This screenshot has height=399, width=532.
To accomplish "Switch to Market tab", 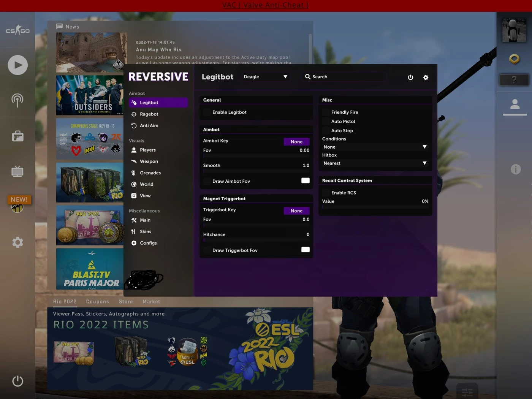I will (x=151, y=302).
